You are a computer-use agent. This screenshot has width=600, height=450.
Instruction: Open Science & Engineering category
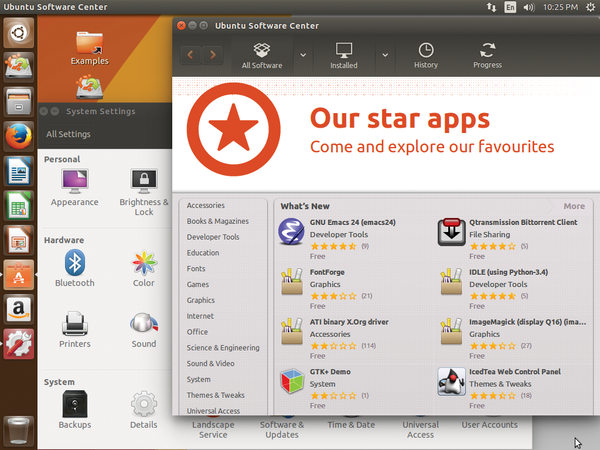tap(223, 348)
